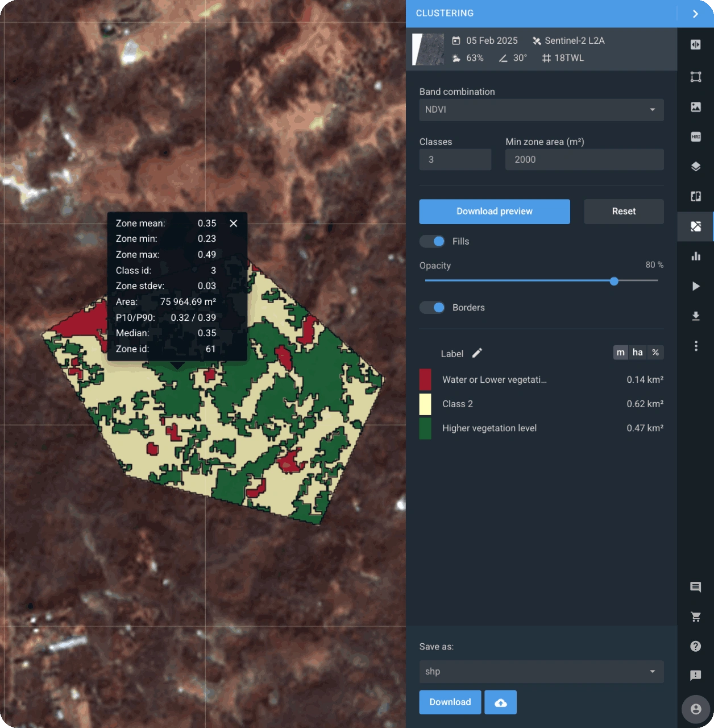Open the three-dot more options menu
Screen dimensions: 714x728
point(695,346)
